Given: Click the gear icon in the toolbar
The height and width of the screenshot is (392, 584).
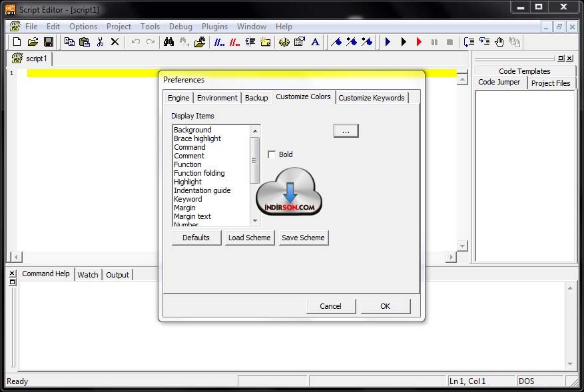Looking at the screenshot, I should coord(284,42).
